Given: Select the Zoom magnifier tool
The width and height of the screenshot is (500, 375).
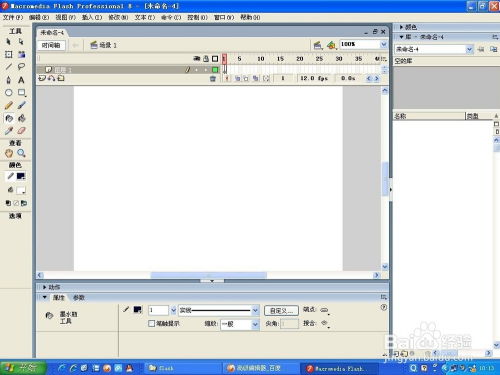Looking at the screenshot, I should pyautogui.click(x=21, y=153).
